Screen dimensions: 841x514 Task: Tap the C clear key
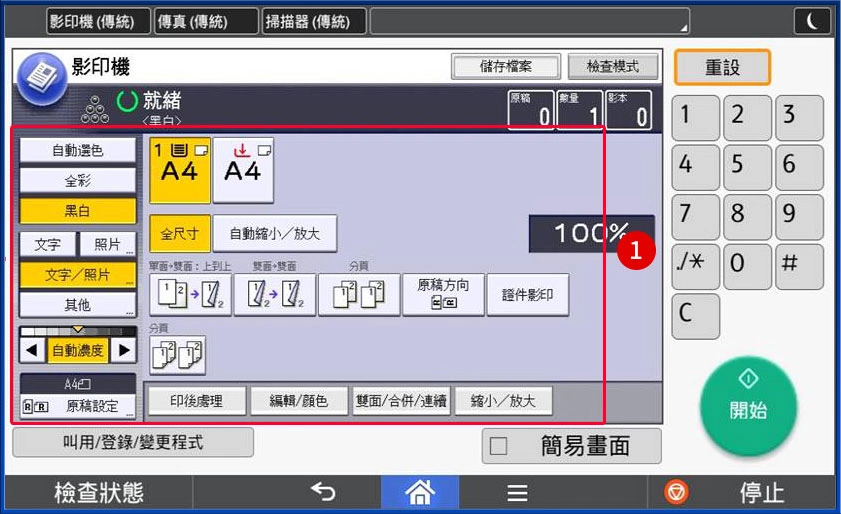[x=696, y=317]
